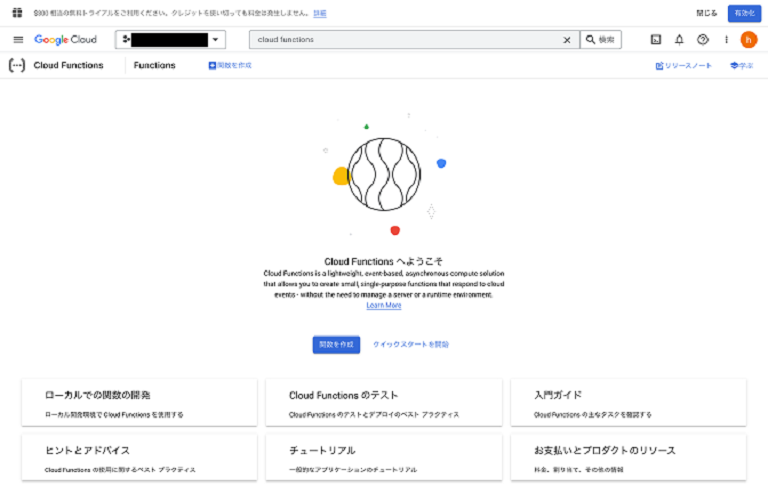This screenshot has width=768, height=502.
Task: Open リリースノート release notes link
Action: tap(683, 66)
